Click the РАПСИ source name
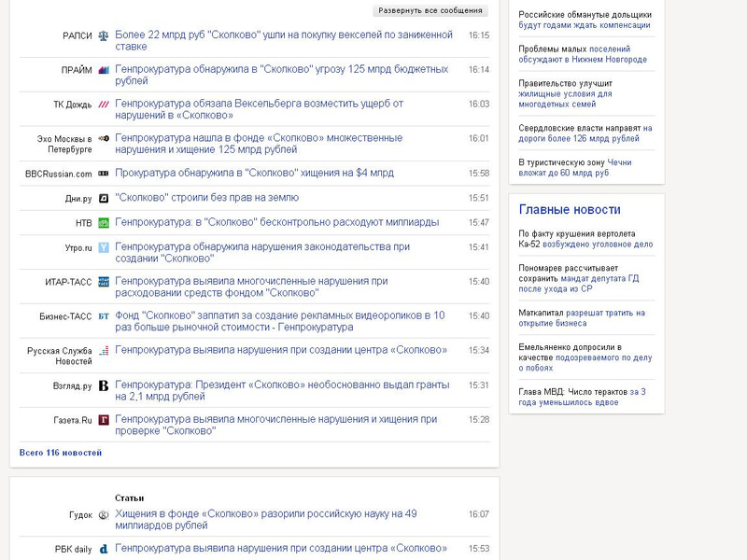 click(78, 35)
